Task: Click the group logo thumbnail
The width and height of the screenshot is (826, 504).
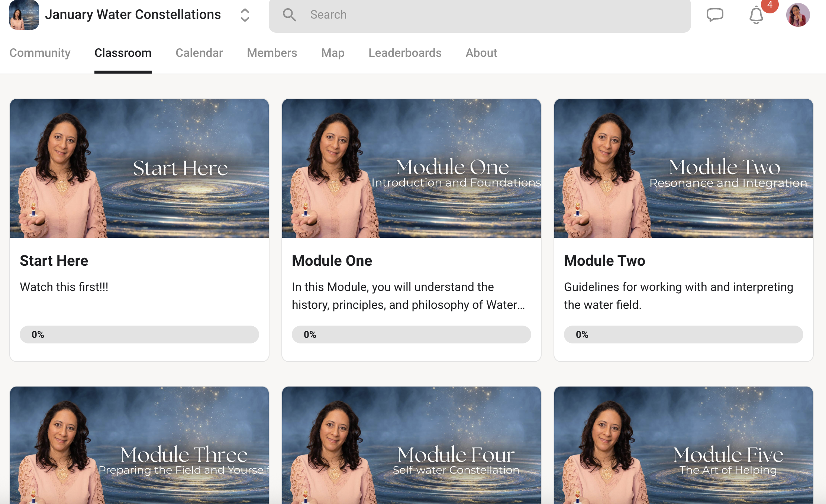Action: (x=24, y=15)
